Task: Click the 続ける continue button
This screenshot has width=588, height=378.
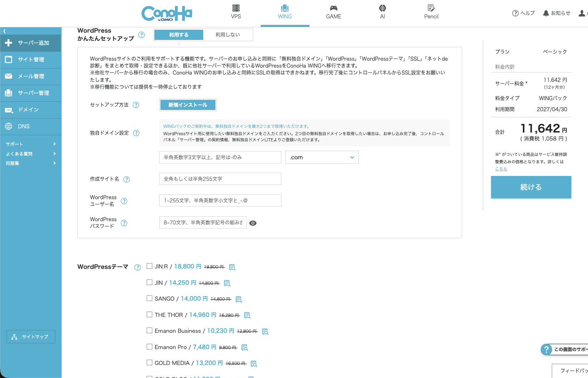Action: [531, 187]
